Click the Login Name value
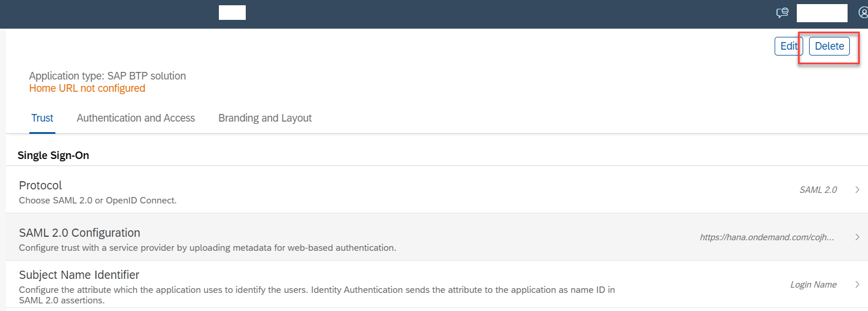 pyautogui.click(x=813, y=285)
